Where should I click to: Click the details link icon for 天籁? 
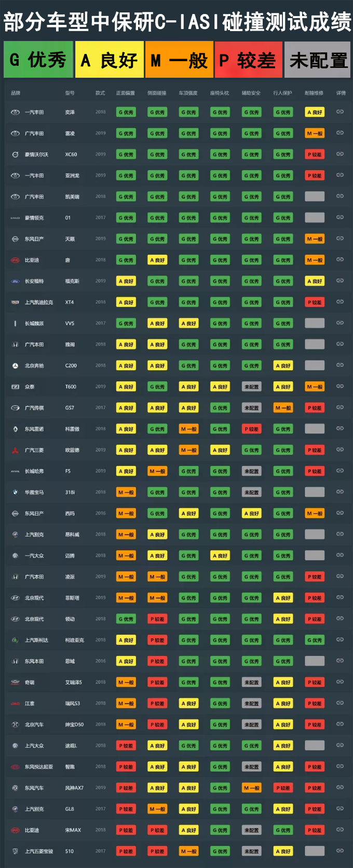point(340,239)
